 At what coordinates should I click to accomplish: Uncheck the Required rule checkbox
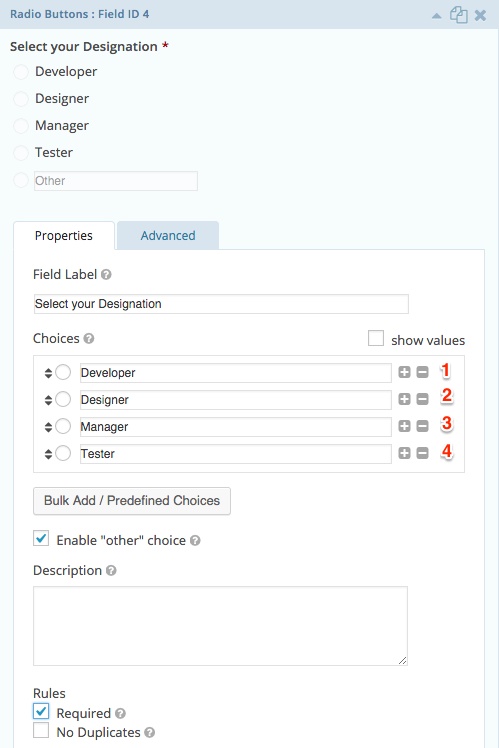pos(41,711)
